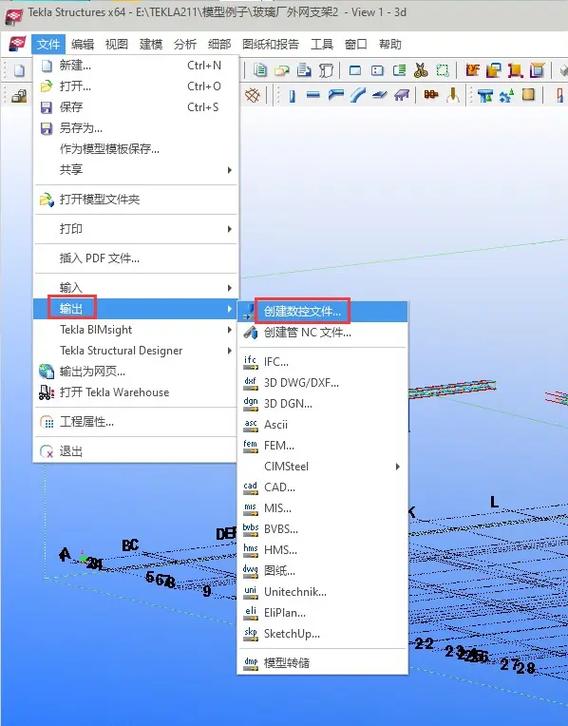
Task: Open the 建模 menu
Action: [151, 44]
